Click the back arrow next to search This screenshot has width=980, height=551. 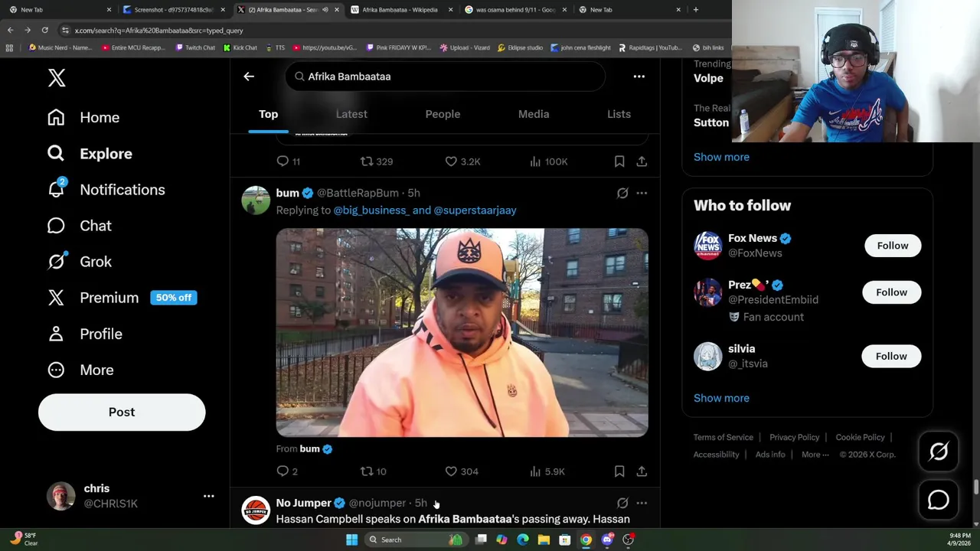pos(249,77)
